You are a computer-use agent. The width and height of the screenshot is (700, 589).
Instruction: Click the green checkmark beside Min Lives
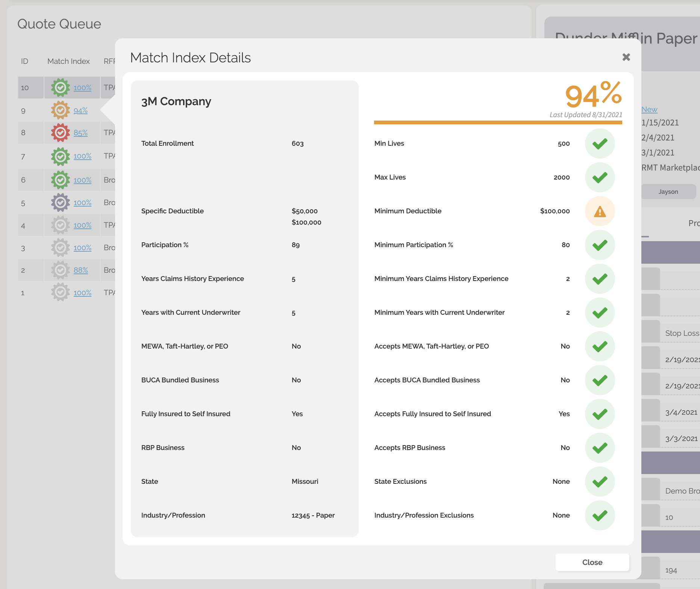(600, 143)
